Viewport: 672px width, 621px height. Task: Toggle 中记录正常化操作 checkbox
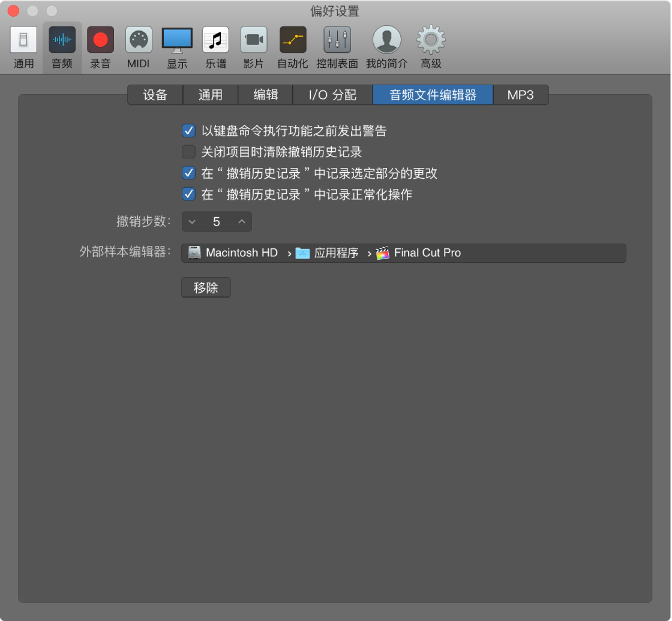188,194
